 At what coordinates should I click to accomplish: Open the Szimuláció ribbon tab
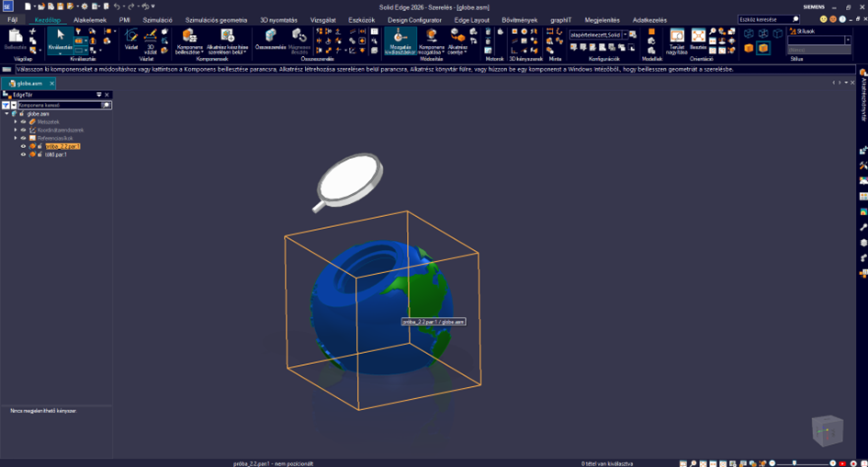(157, 19)
